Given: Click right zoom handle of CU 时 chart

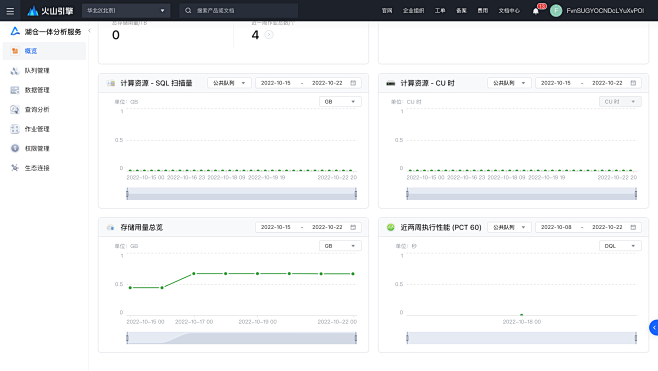Looking at the screenshot, I should pyautogui.click(x=636, y=193).
